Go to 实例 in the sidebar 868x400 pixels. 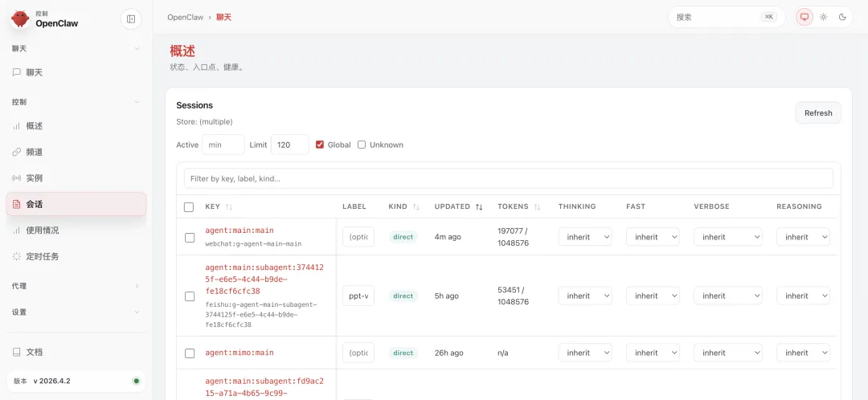point(76,178)
